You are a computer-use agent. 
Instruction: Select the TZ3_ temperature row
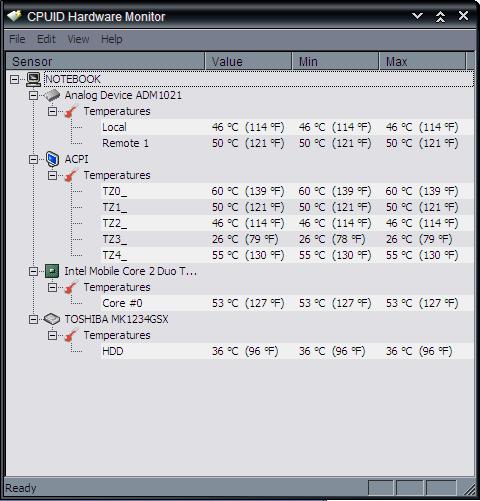[x=287, y=239]
